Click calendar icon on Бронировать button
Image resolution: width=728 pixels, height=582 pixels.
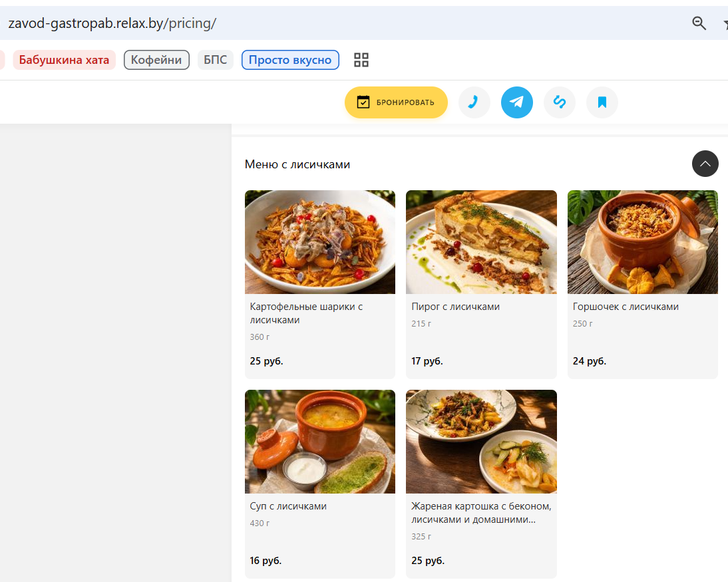pyautogui.click(x=363, y=102)
